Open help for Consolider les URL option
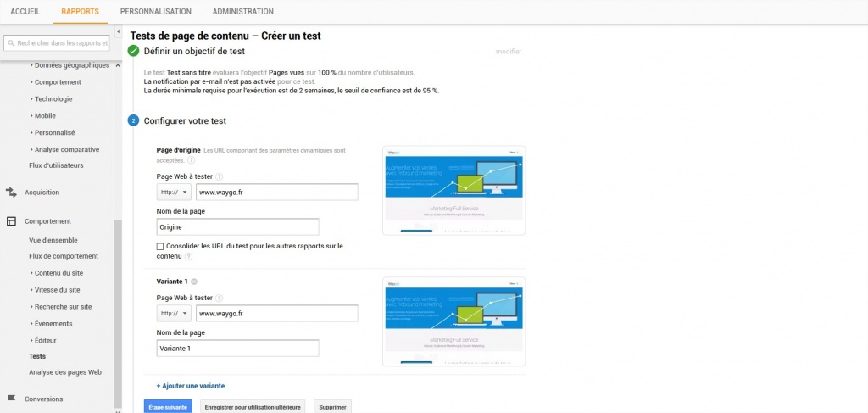 click(189, 257)
